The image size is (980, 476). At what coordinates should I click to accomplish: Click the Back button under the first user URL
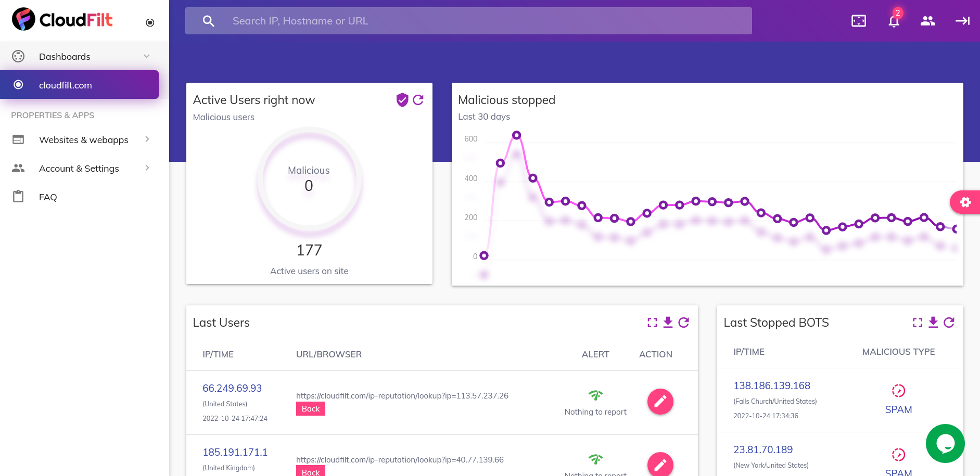(x=310, y=408)
